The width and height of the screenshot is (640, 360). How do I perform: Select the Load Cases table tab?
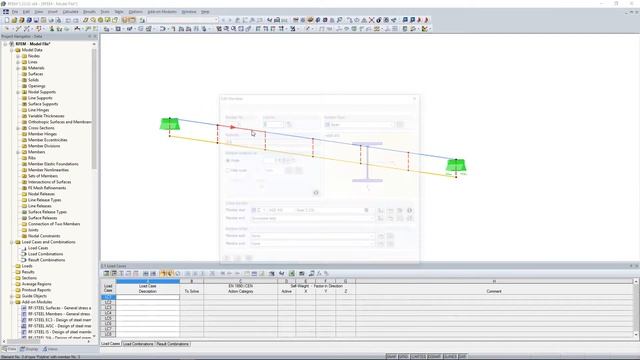[x=111, y=344]
